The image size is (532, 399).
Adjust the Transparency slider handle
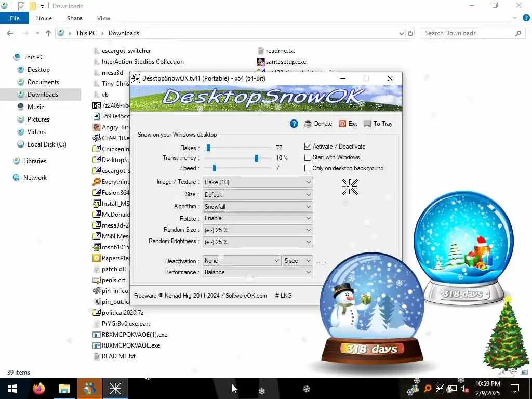[257, 158]
